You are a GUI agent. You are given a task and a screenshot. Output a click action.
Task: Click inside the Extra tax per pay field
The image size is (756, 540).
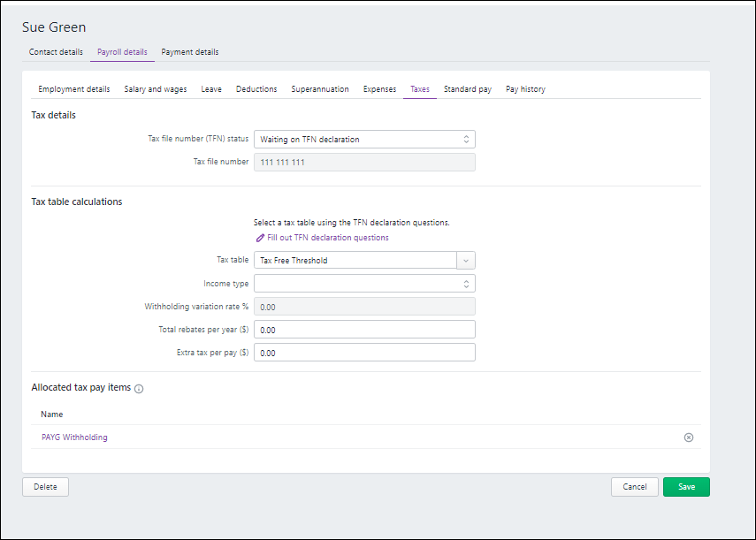(x=364, y=352)
